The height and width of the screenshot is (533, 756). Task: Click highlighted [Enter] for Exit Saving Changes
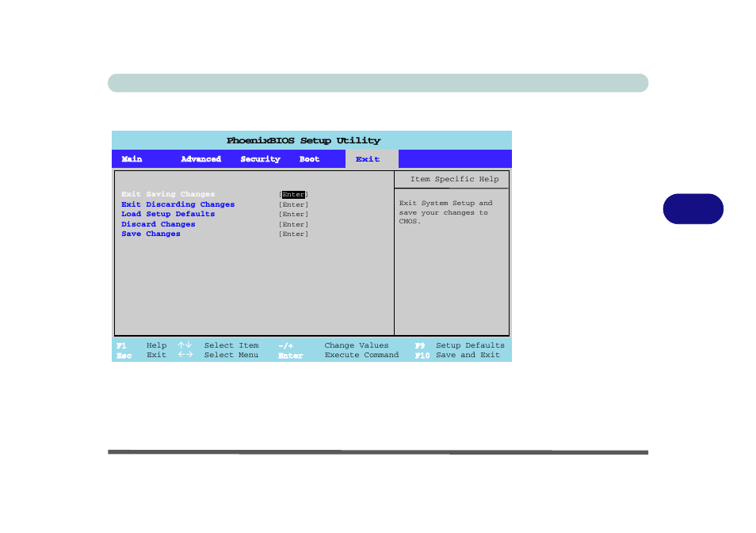(x=293, y=194)
